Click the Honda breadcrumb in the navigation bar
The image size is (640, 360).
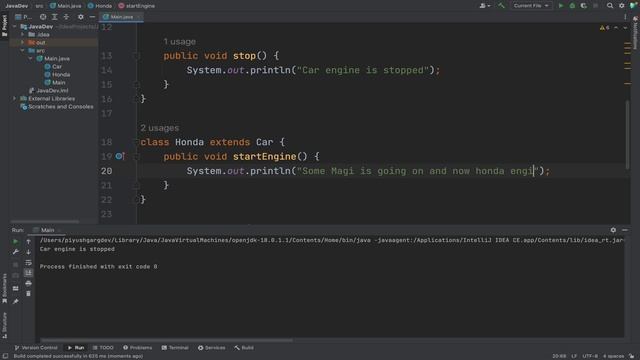coord(100,6)
